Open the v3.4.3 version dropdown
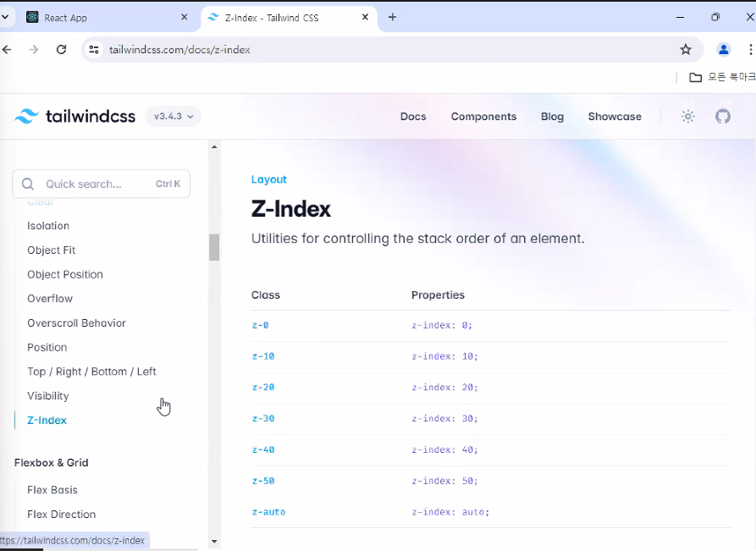 tap(173, 116)
